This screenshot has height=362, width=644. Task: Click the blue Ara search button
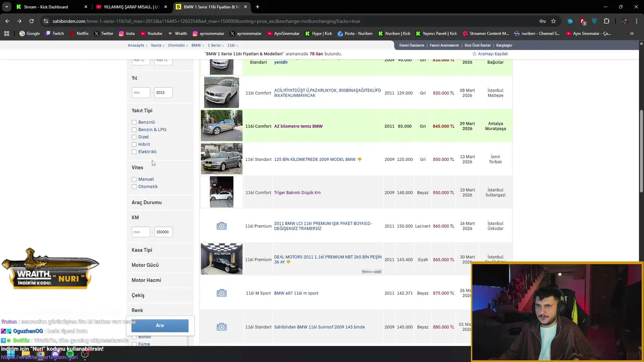160,325
